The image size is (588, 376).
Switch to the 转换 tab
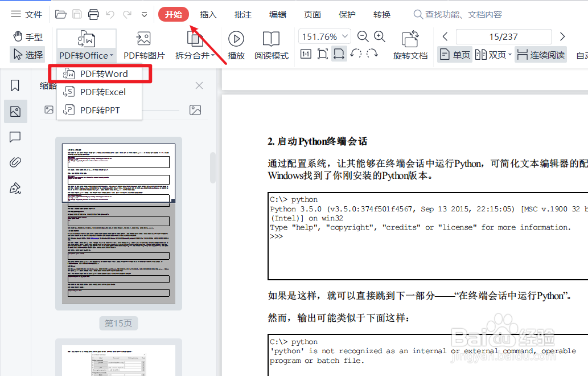pyautogui.click(x=382, y=15)
